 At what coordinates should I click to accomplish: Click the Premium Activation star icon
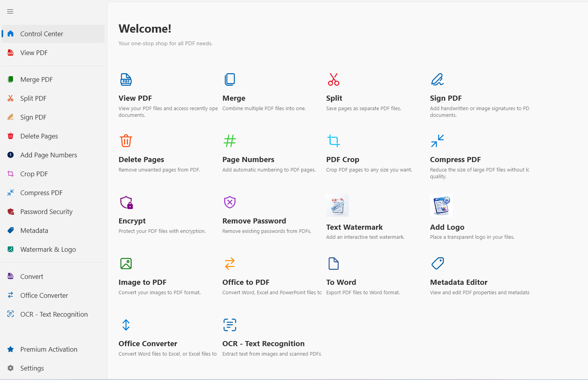[11, 349]
